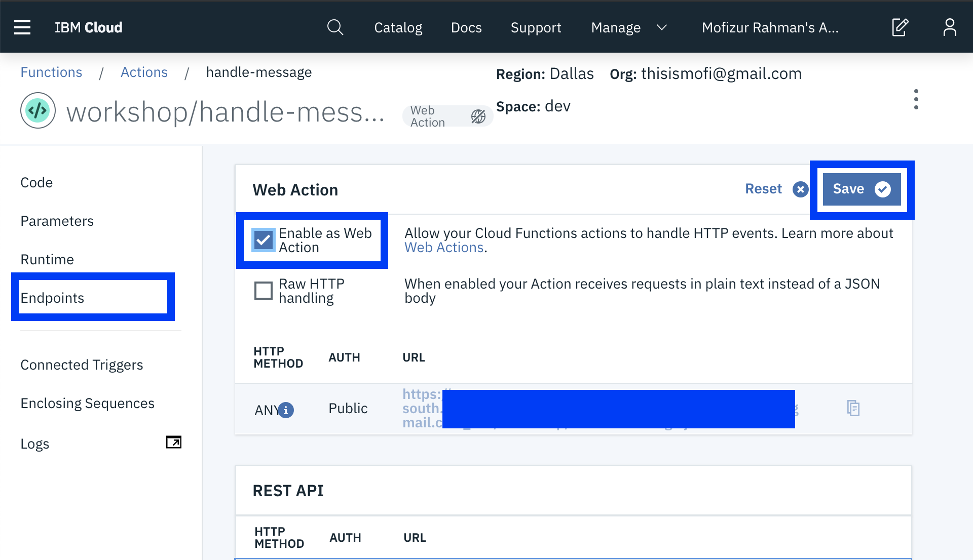Open the Support menu
973x560 pixels.
click(536, 27)
